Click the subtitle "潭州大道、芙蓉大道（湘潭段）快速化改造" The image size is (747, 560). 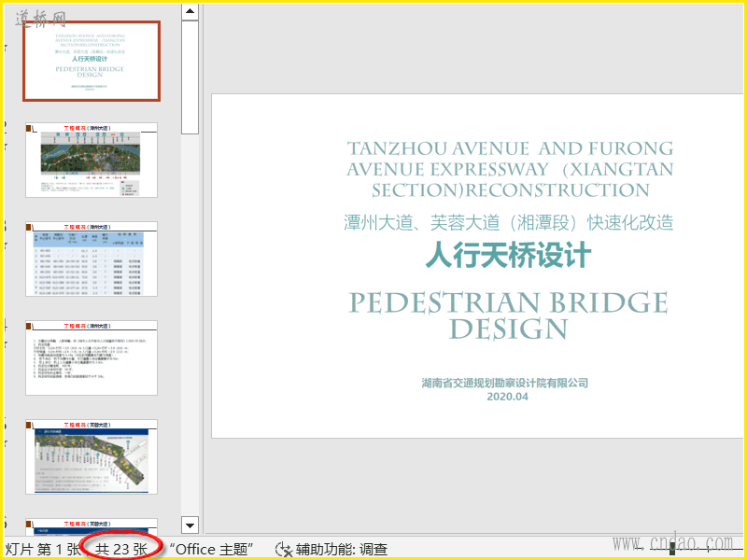pos(508,222)
